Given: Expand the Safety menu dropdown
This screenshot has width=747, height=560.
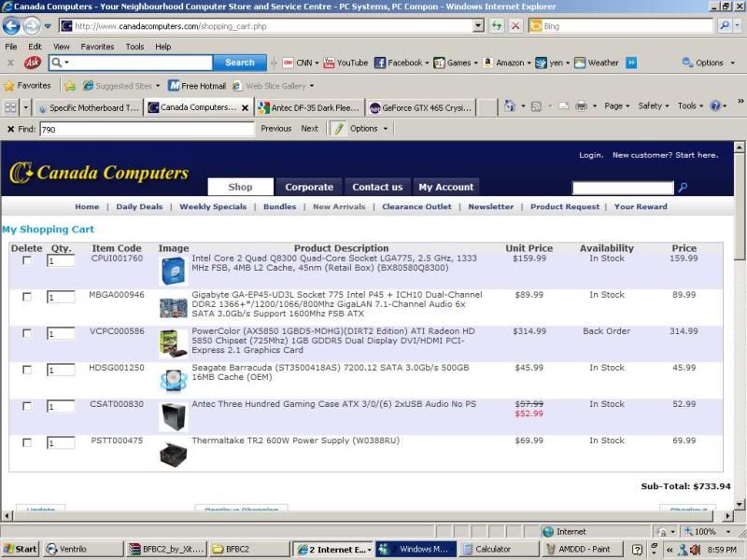Looking at the screenshot, I should (x=653, y=106).
